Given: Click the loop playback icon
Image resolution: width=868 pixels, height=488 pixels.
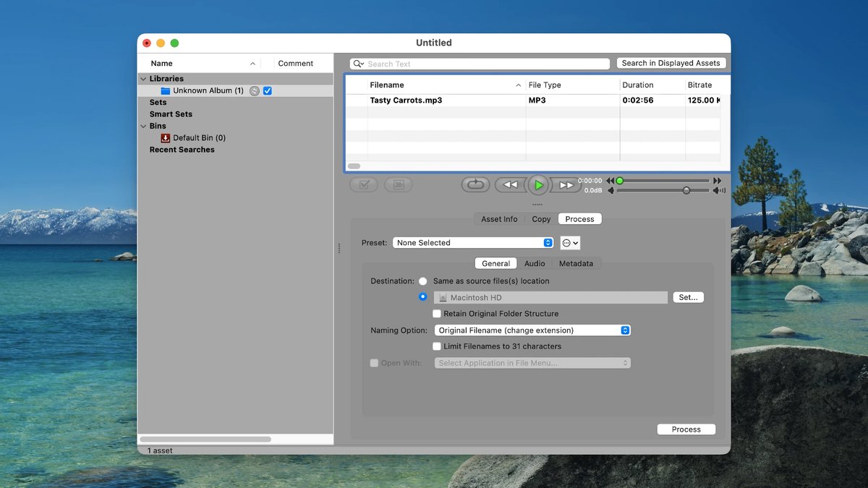Looking at the screenshot, I should click(475, 184).
